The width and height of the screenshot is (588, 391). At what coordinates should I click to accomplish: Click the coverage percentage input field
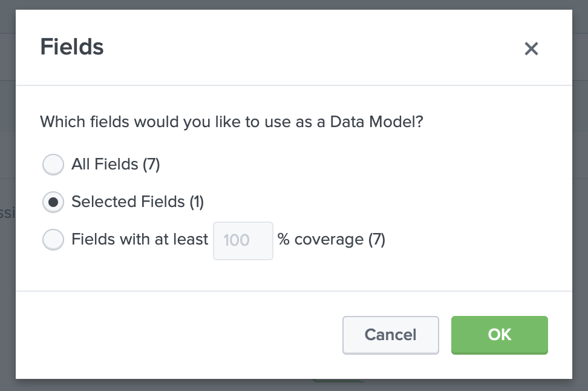243,240
